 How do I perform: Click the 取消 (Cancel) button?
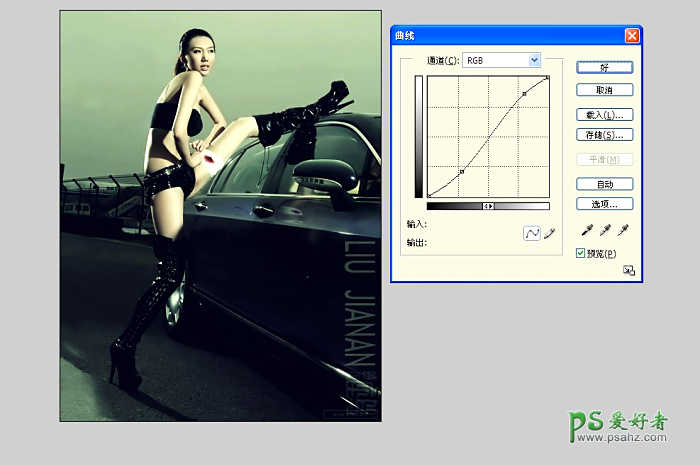pos(604,90)
